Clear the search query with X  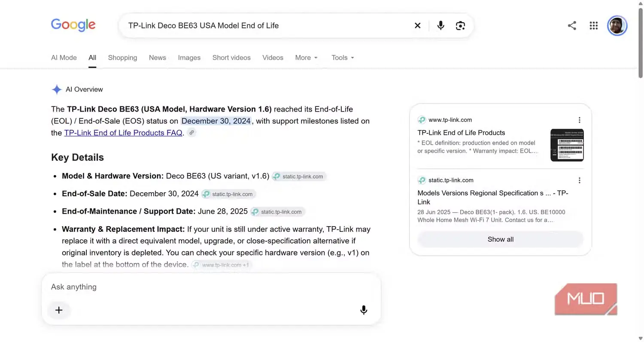pyautogui.click(x=417, y=26)
